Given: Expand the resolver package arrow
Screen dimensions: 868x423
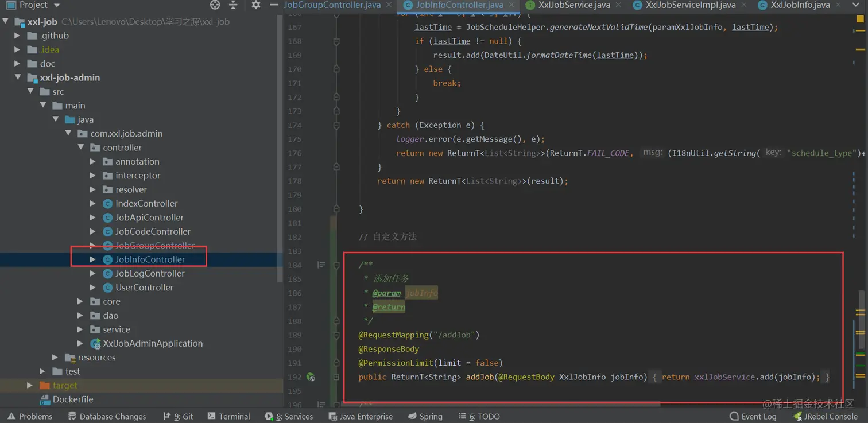Looking at the screenshot, I should coord(93,189).
